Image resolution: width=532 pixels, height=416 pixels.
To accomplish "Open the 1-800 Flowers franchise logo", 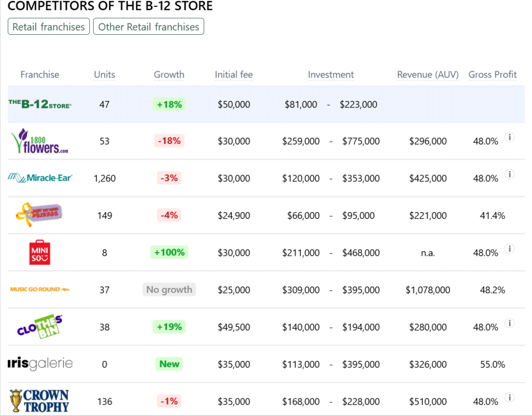I will [x=39, y=141].
